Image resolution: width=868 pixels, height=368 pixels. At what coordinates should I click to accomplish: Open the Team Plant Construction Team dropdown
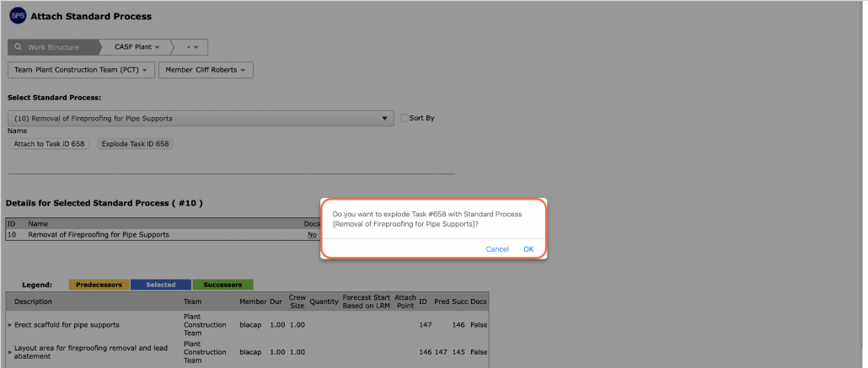point(82,70)
